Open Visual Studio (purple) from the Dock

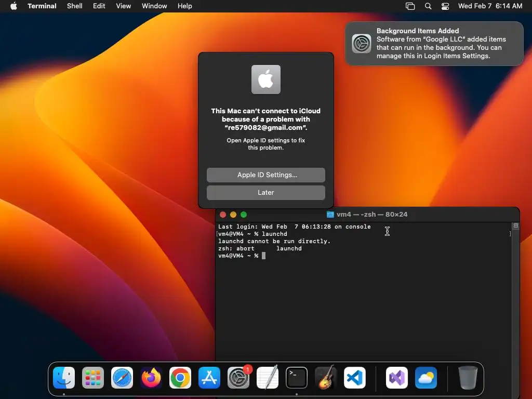[x=397, y=378]
